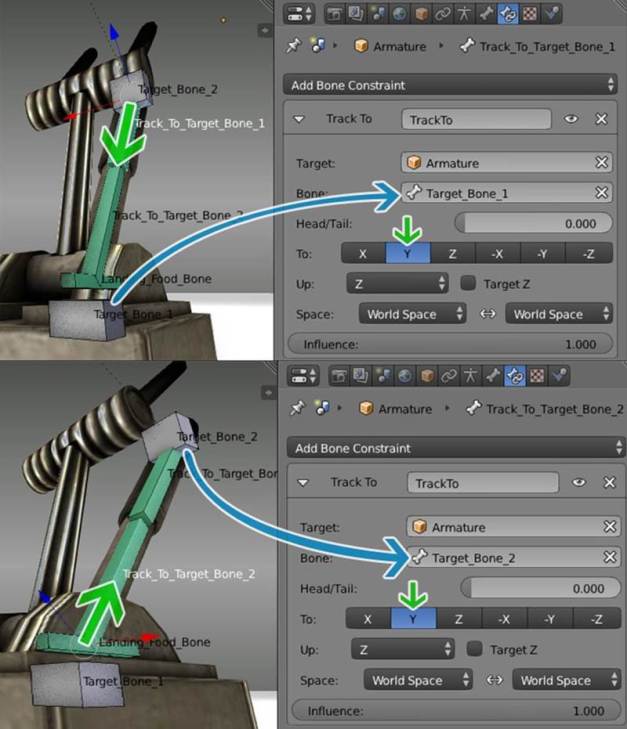The width and height of the screenshot is (627, 729).
Task: Select -X track axis in Target_Bone_1 constraint
Action: 497,254
